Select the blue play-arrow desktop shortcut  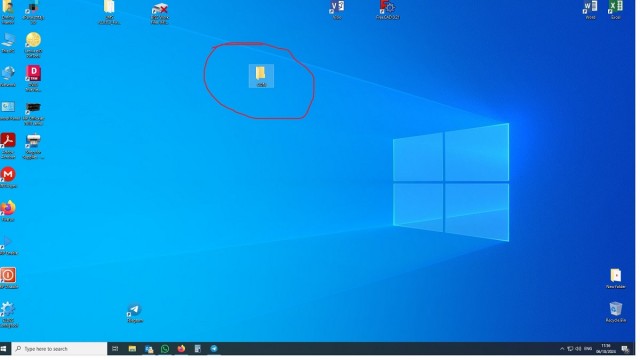8,245
